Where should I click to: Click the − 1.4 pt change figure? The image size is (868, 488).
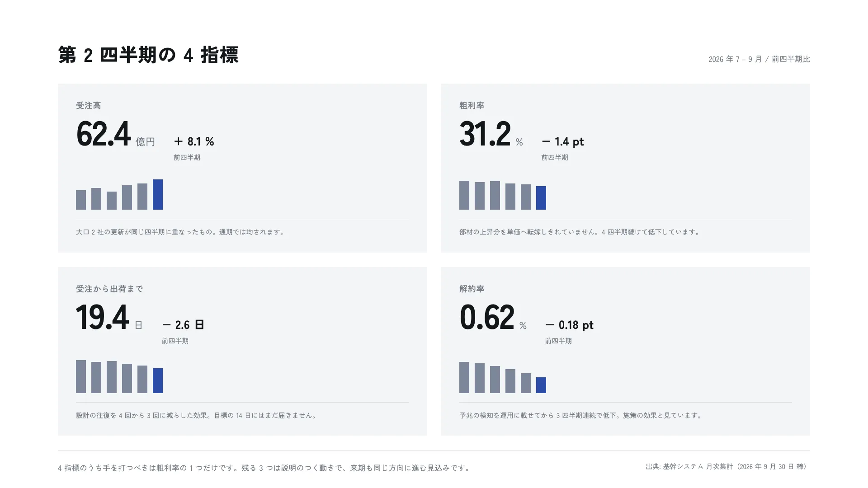[x=563, y=141]
